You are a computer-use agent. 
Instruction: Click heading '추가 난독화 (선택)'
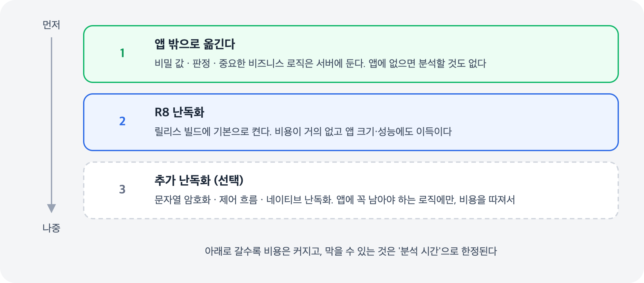point(199,180)
